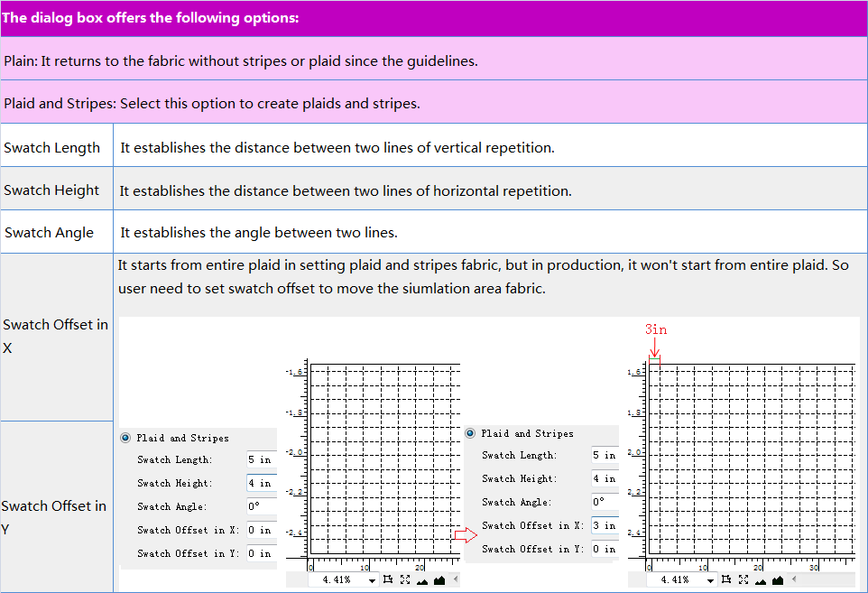868x593 pixels.
Task: Click left scroll arrow under right grid
Action: 792,579
